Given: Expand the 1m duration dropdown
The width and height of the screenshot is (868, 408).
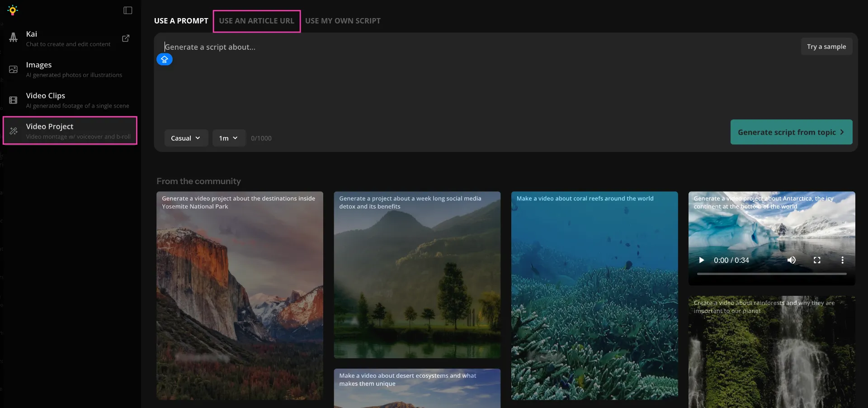Looking at the screenshot, I should 228,138.
